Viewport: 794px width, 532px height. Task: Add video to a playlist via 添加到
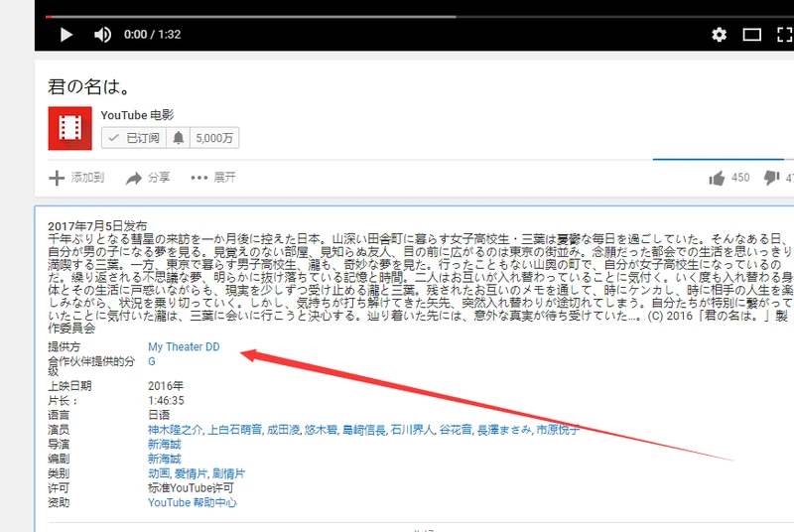[x=76, y=178]
